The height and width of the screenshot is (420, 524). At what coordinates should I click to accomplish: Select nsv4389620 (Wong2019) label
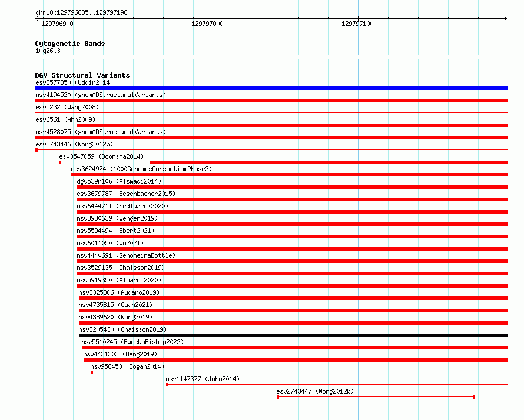click(115, 317)
